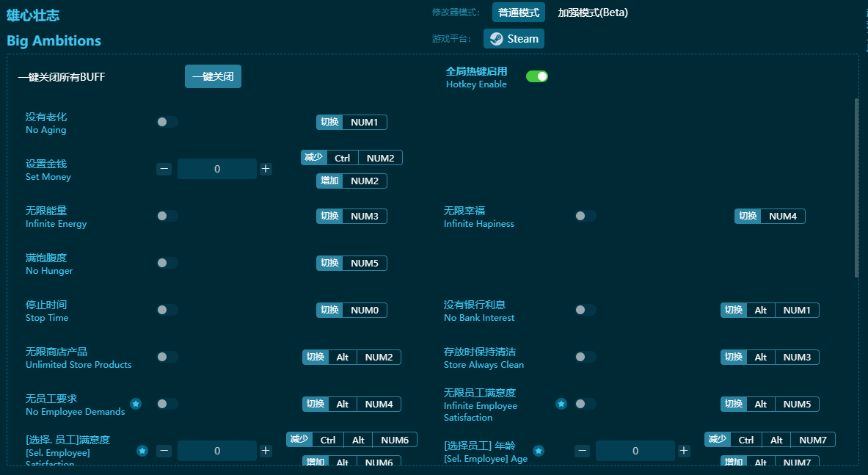
Task: Click NUM1 hotkey button for No Aging
Action: click(x=364, y=123)
